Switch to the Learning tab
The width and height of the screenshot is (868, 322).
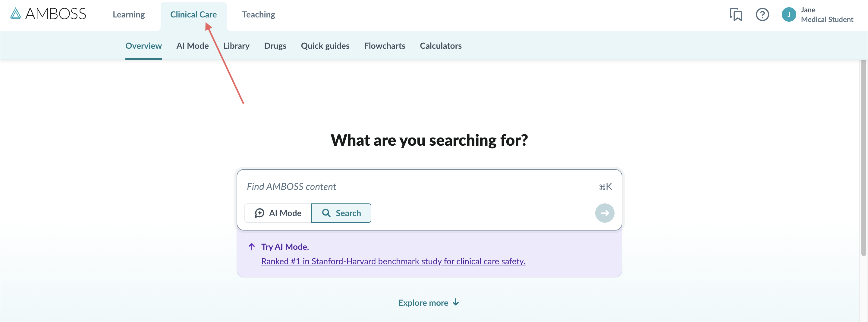pos(129,14)
